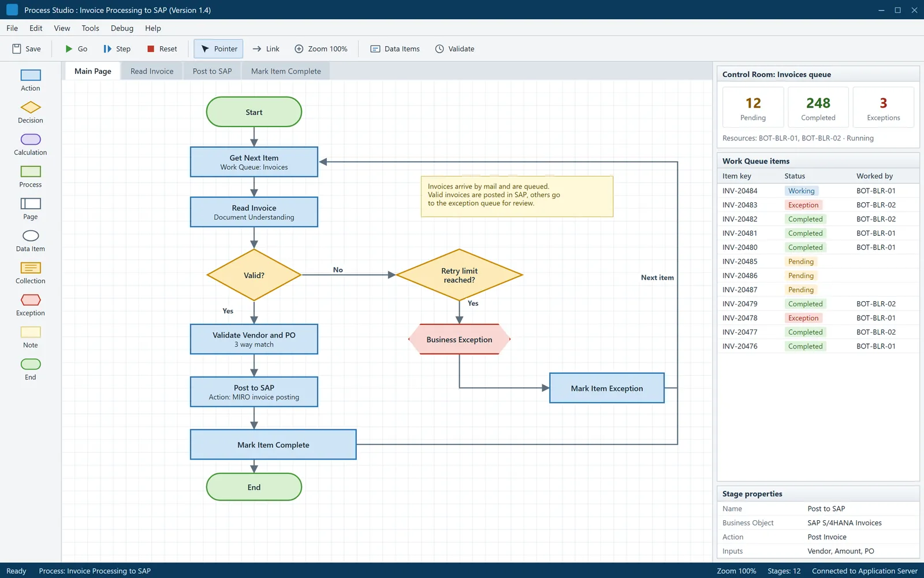Viewport: 924px width, 578px height.
Task: Click Zoom 100% in the status bar
Action: click(736, 571)
